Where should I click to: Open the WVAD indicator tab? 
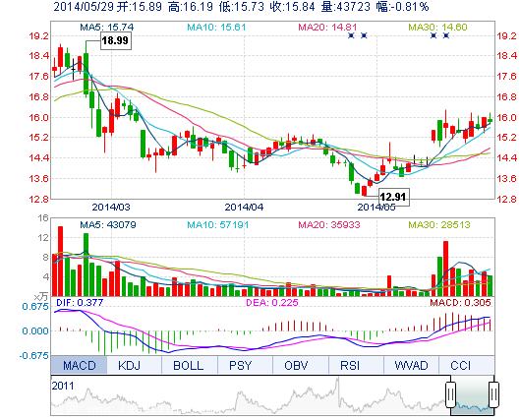(411, 365)
